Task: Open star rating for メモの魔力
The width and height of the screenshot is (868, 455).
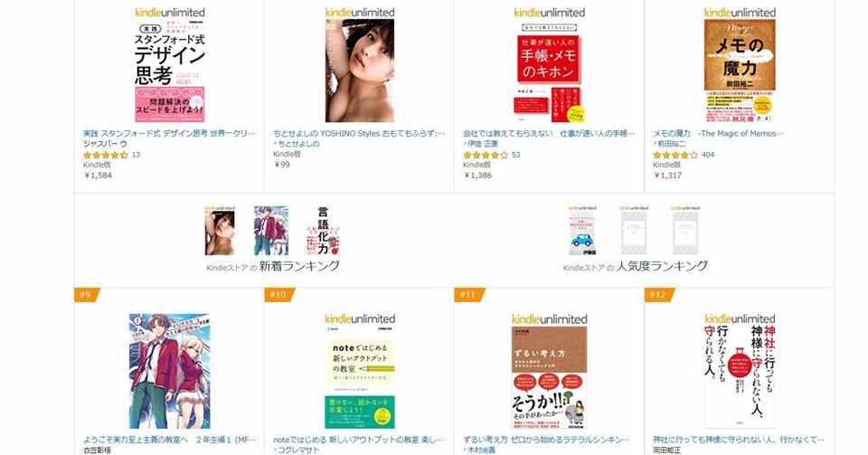Action: (675, 155)
